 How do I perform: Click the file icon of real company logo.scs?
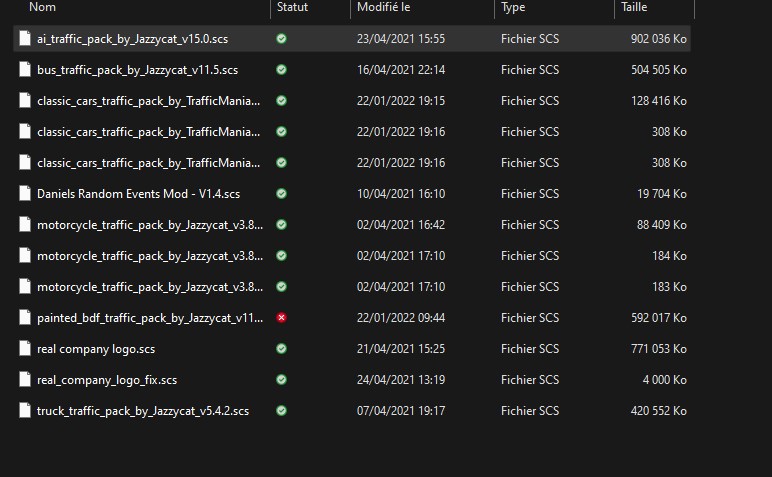pyautogui.click(x=25, y=349)
